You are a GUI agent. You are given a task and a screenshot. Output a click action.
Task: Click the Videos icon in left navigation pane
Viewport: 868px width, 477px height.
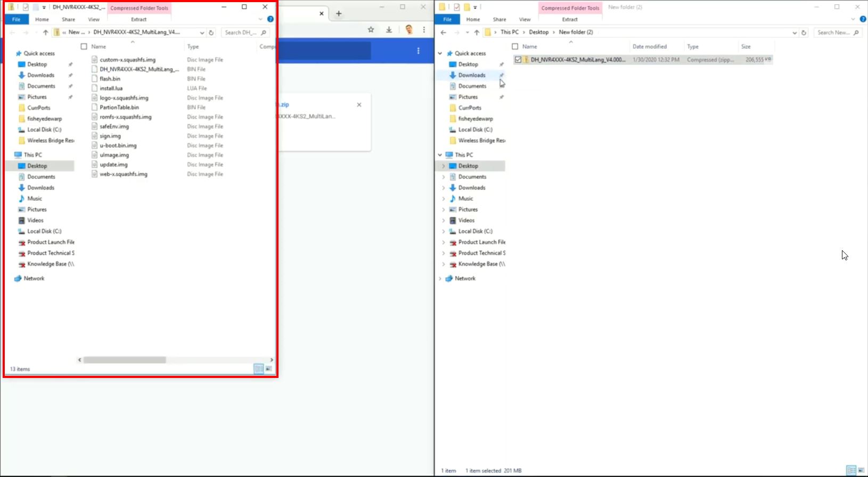click(x=22, y=220)
